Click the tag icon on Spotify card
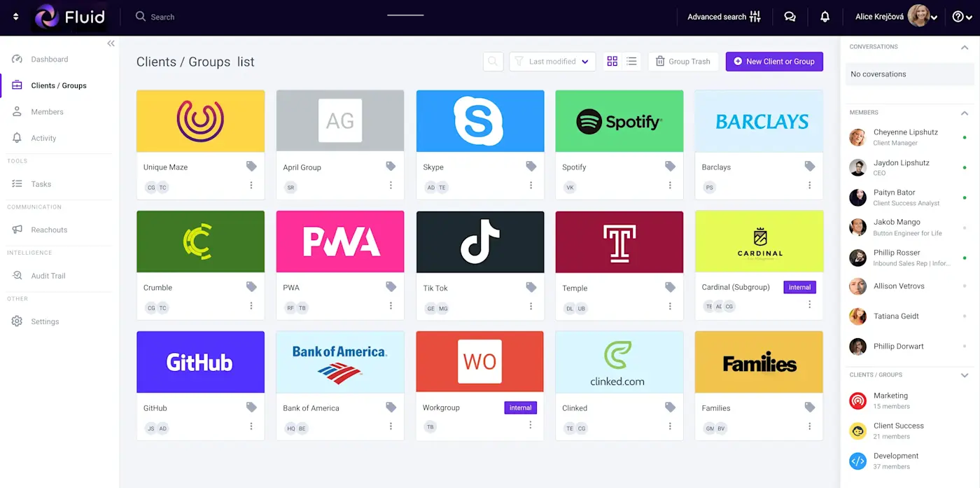The height and width of the screenshot is (488, 980). click(x=670, y=166)
